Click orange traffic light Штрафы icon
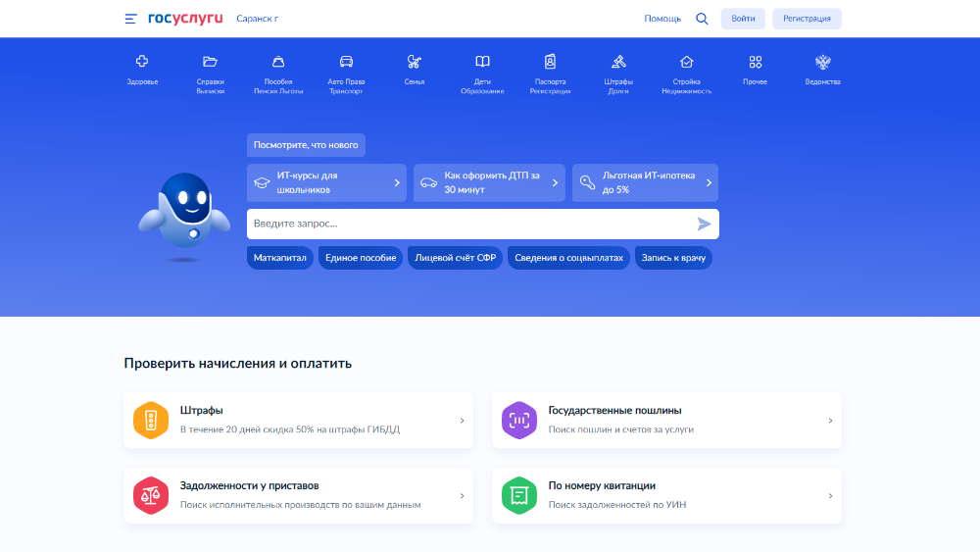Image resolution: width=980 pixels, height=552 pixels. (151, 420)
